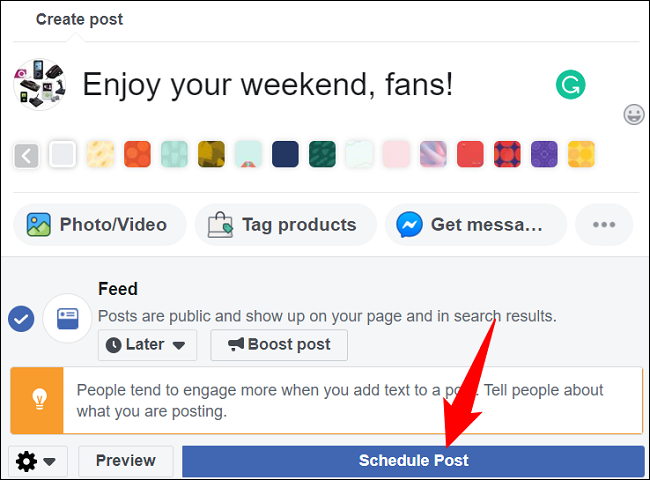
Task: Click the lightbulb tip icon
Action: [x=39, y=400]
